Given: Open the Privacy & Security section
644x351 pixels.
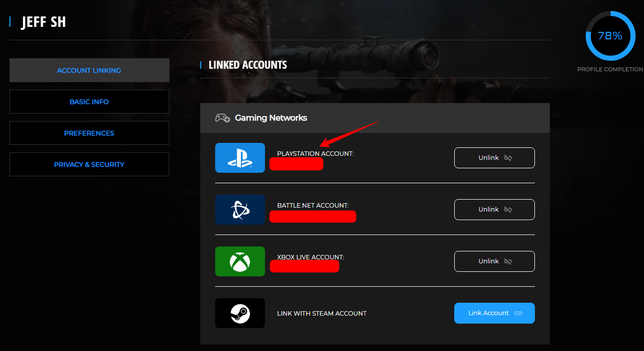Looking at the screenshot, I should [x=89, y=164].
